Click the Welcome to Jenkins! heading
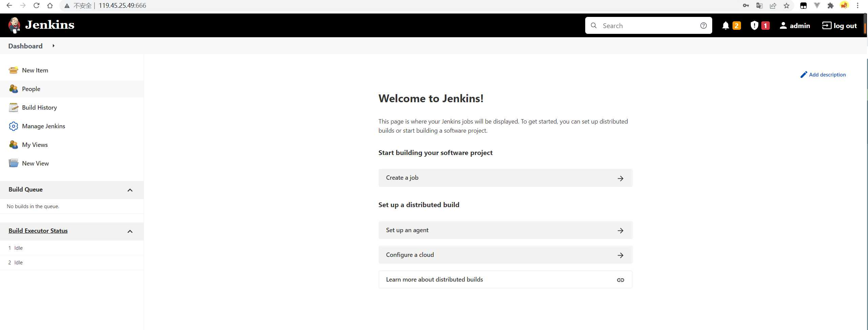The width and height of the screenshot is (868, 330). point(431,98)
